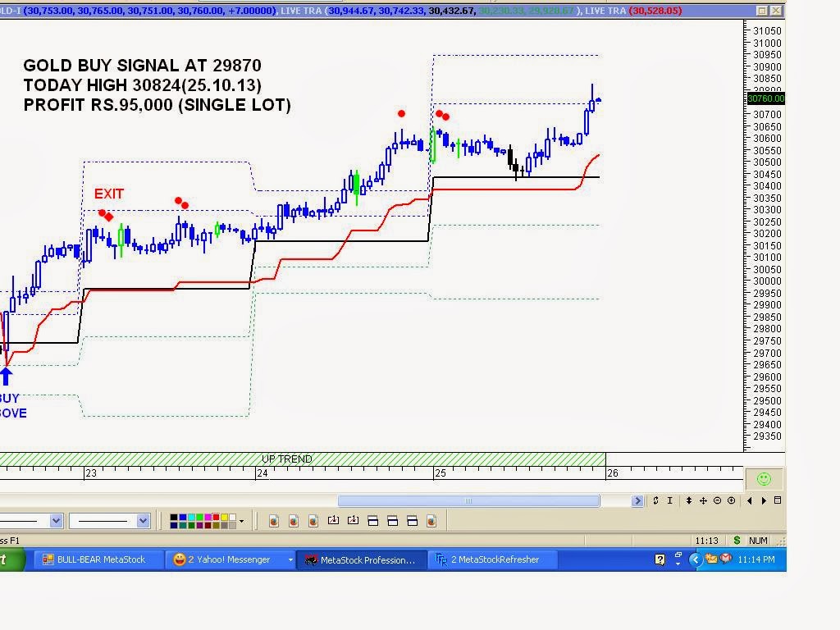Image resolution: width=840 pixels, height=630 pixels.
Task: Select the text cursor (I-beam) tool
Action: [x=669, y=500]
